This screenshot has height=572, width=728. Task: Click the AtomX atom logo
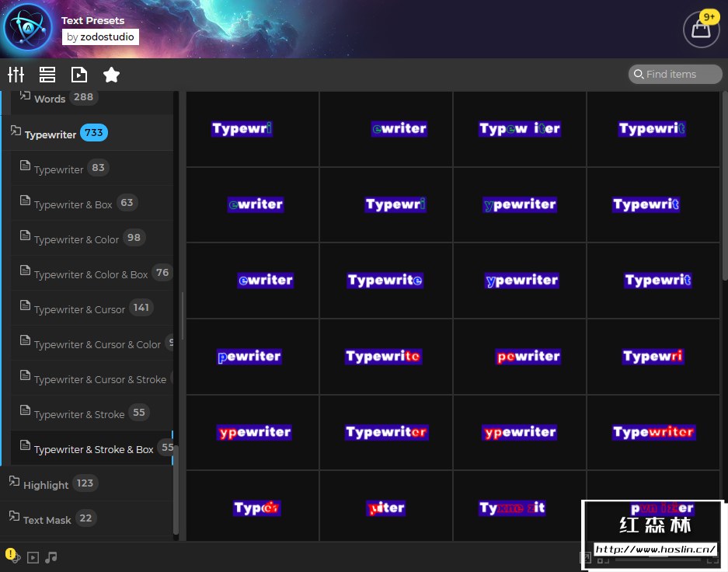(x=28, y=27)
